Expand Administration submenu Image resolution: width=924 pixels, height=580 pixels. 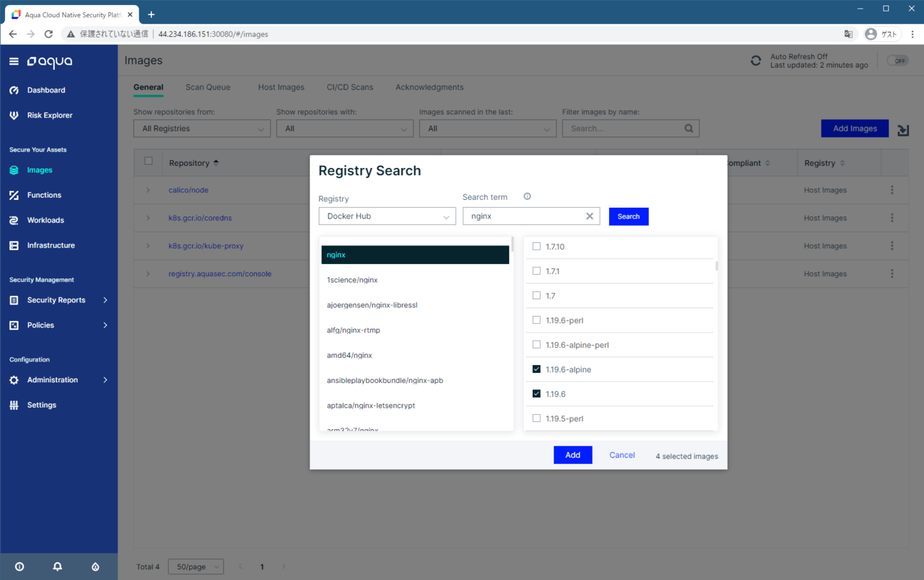click(105, 380)
